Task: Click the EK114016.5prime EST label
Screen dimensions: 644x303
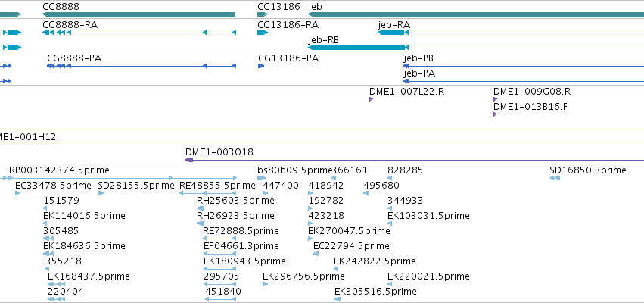Action: click(84, 216)
